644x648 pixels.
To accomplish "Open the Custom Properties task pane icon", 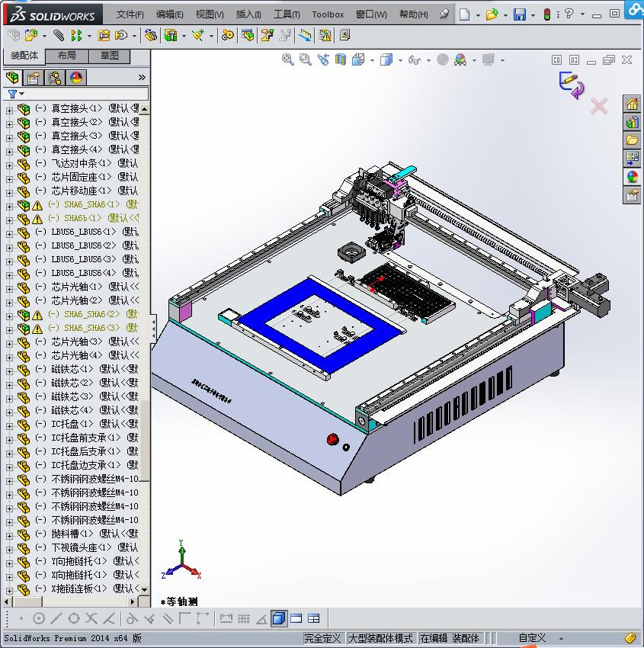I will 632,195.
